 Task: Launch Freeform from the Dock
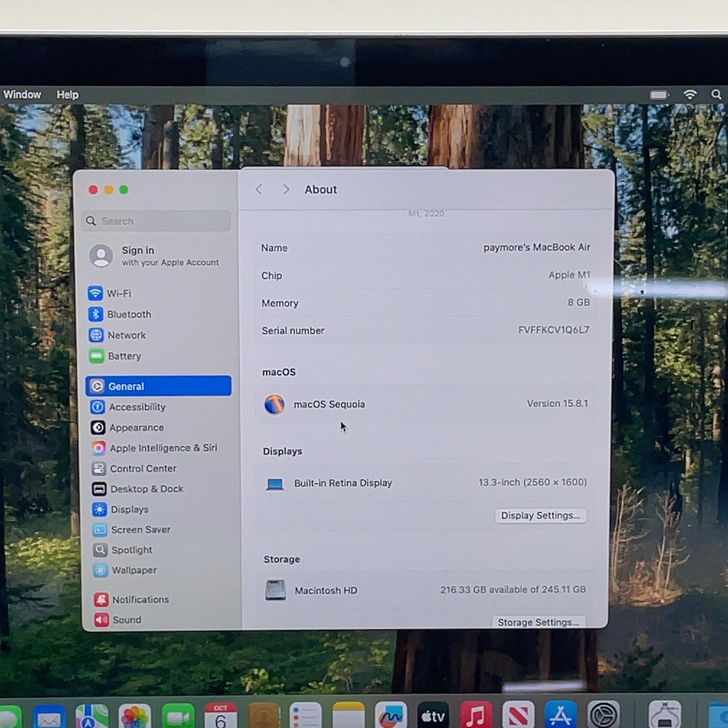[391, 716]
